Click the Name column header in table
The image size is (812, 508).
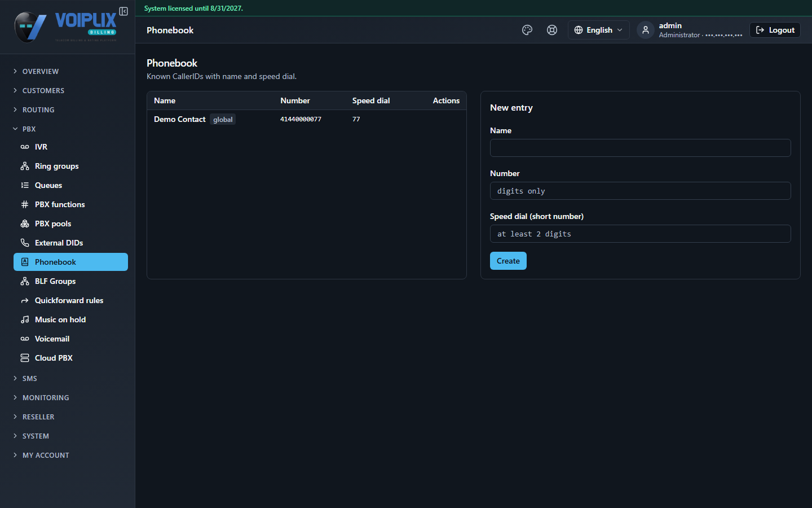point(165,100)
